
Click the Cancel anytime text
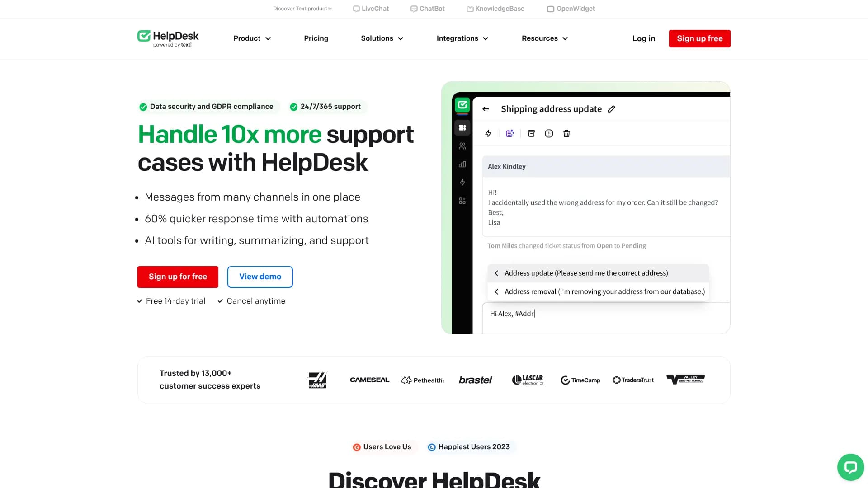[256, 301]
